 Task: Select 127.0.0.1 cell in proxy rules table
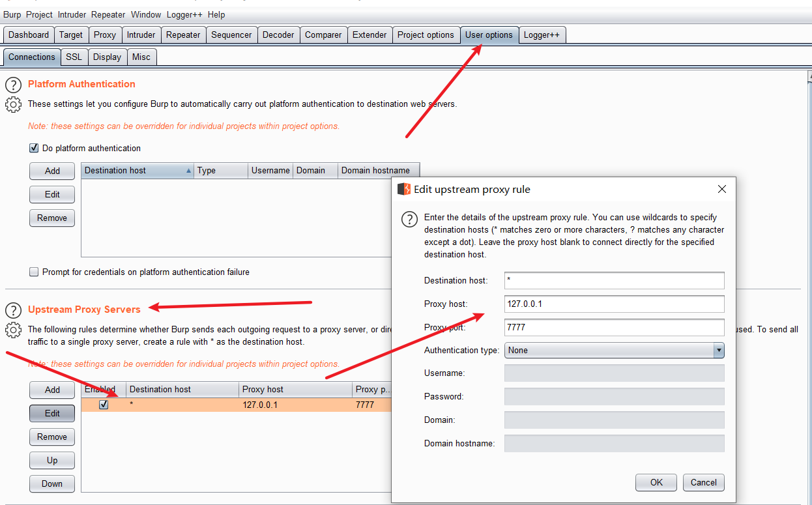click(295, 405)
